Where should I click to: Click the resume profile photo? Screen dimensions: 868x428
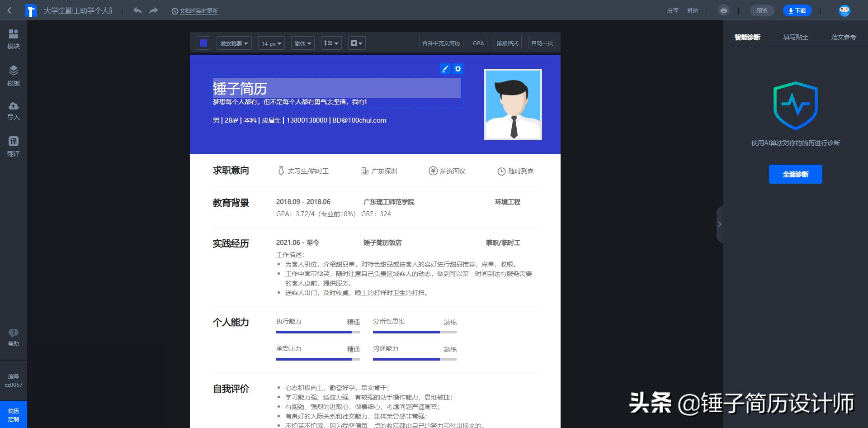pyautogui.click(x=513, y=104)
